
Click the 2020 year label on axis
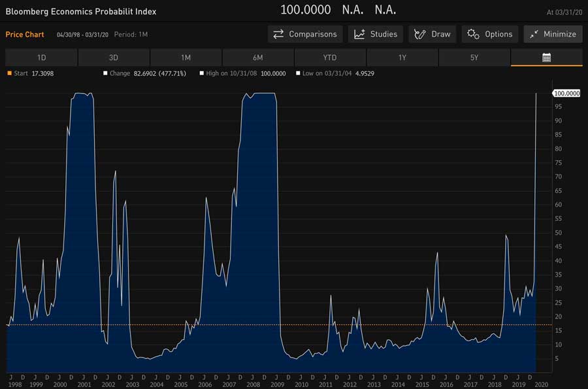click(542, 384)
